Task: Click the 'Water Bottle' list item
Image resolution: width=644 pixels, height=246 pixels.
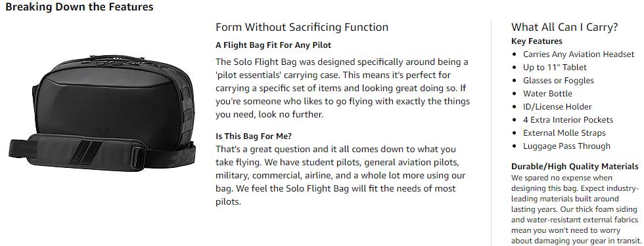Action: coord(547,93)
